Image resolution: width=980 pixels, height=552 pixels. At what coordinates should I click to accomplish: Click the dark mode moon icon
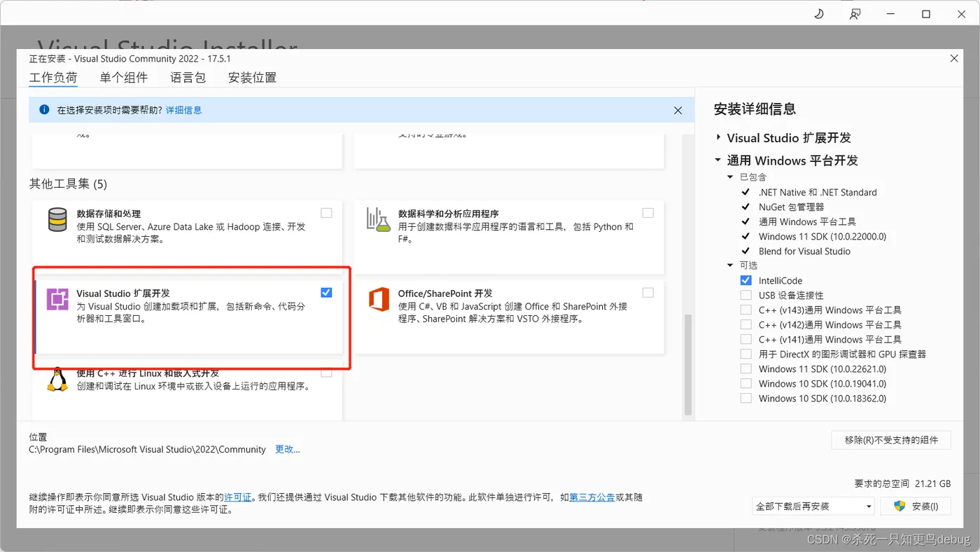[819, 14]
